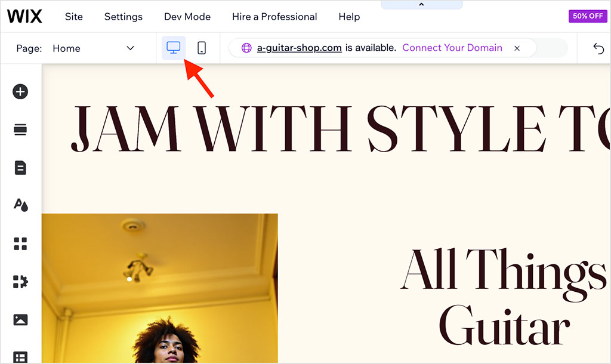Click the pink 50% OFF badge
Image resolution: width=611 pixels, height=364 pixels.
[587, 16]
